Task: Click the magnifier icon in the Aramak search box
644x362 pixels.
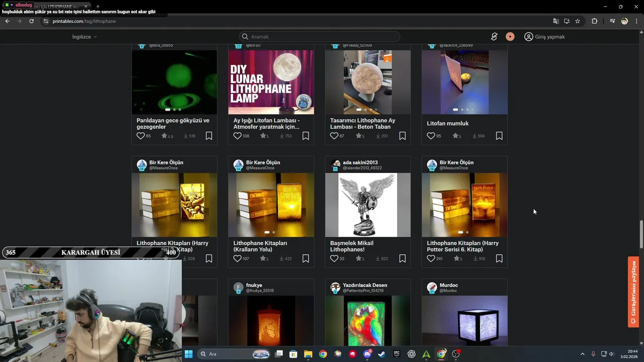Action: [x=245, y=37]
